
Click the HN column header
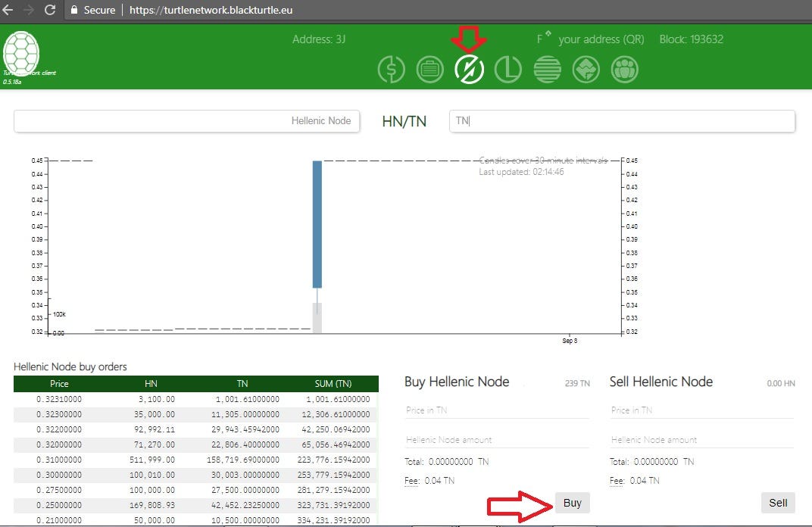[151, 384]
